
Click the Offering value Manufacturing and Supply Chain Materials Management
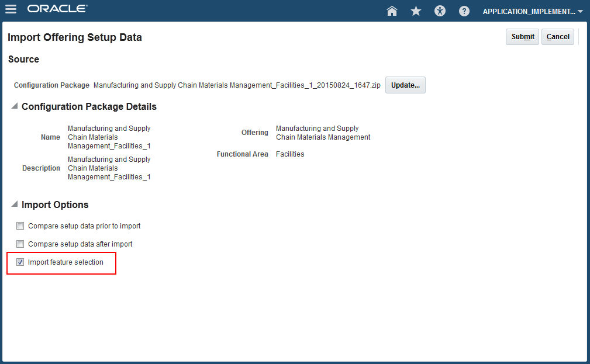click(x=323, y=133)
